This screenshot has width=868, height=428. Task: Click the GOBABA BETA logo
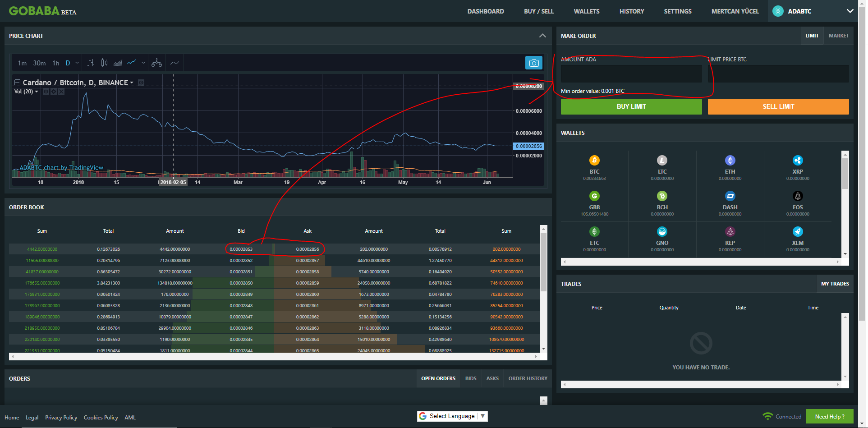click(42, 11)
